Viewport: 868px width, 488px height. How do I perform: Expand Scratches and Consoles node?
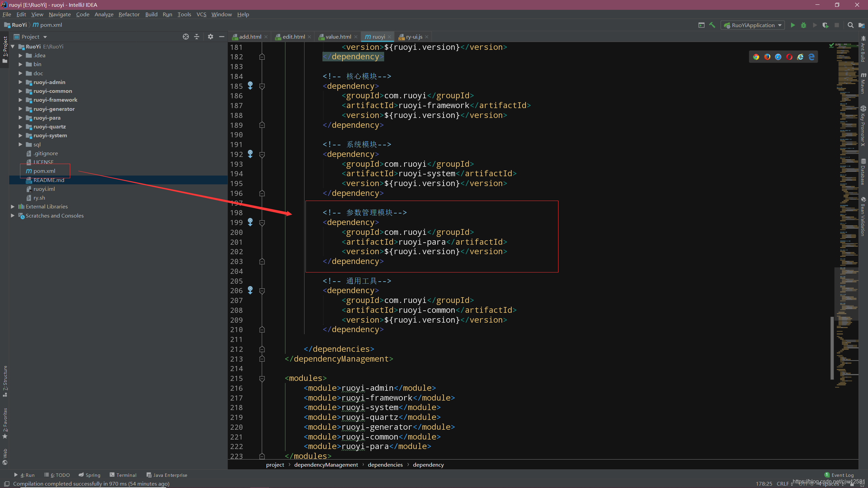pos(13,216)
